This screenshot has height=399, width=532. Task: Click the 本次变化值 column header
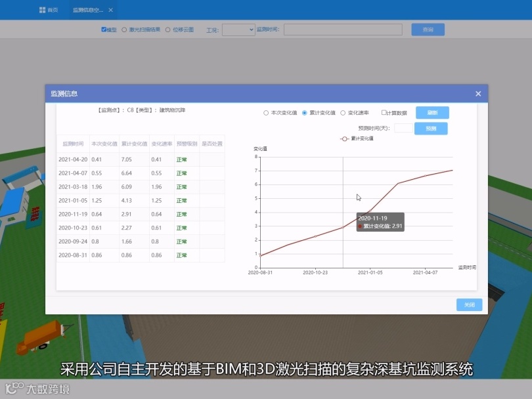coord(104,144)
